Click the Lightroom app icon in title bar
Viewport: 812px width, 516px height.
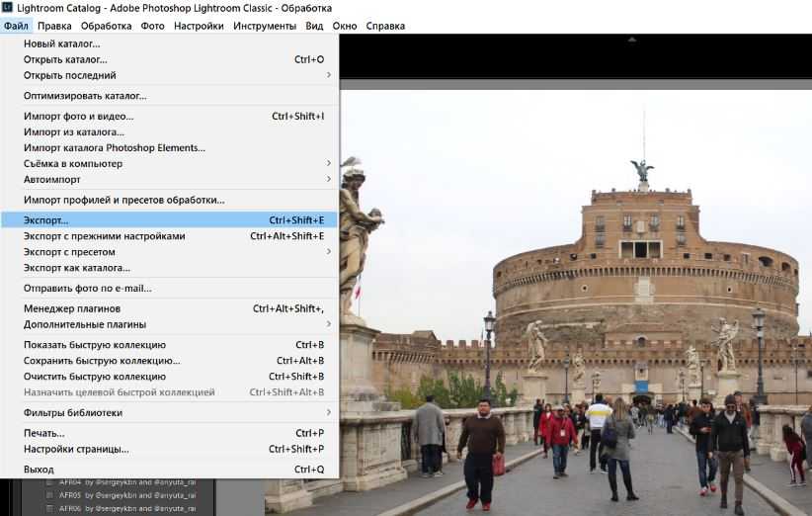click(8, 8)
